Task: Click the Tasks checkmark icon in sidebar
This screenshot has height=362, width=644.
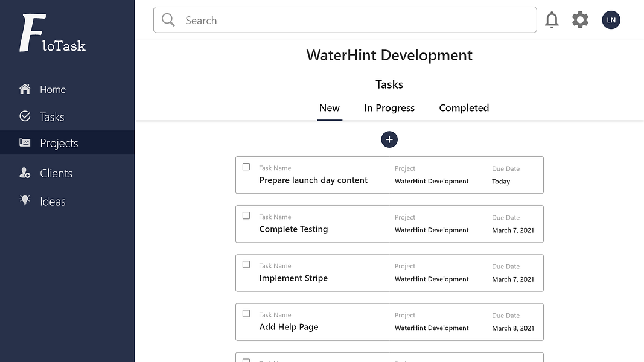Action: [x=25, y=116]
